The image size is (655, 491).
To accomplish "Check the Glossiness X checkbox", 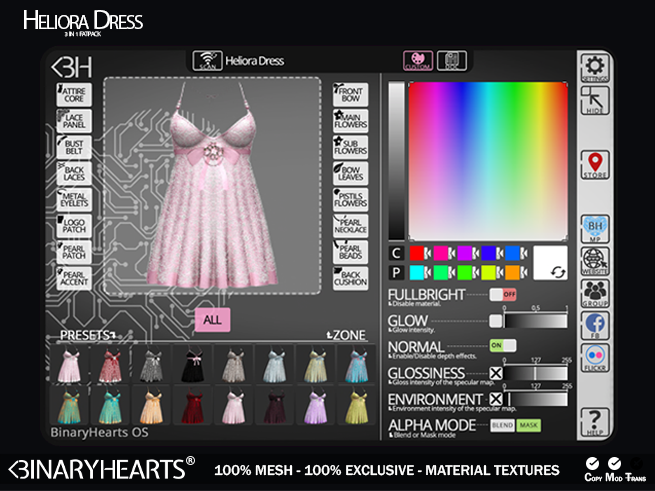I will pos(496,373).
